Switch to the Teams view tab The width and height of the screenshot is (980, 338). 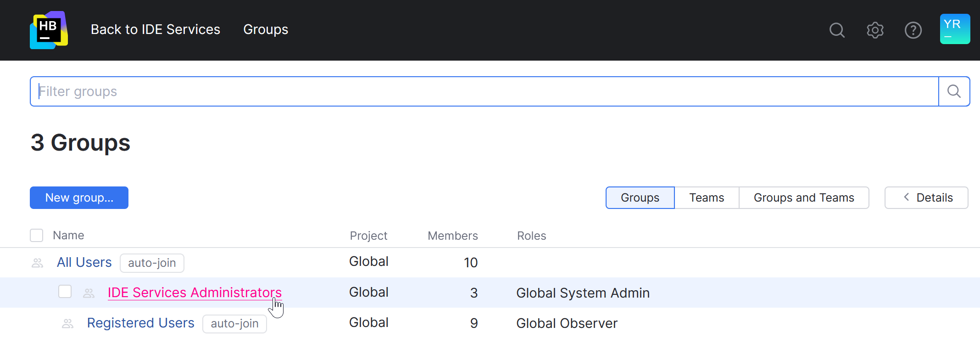707,197
